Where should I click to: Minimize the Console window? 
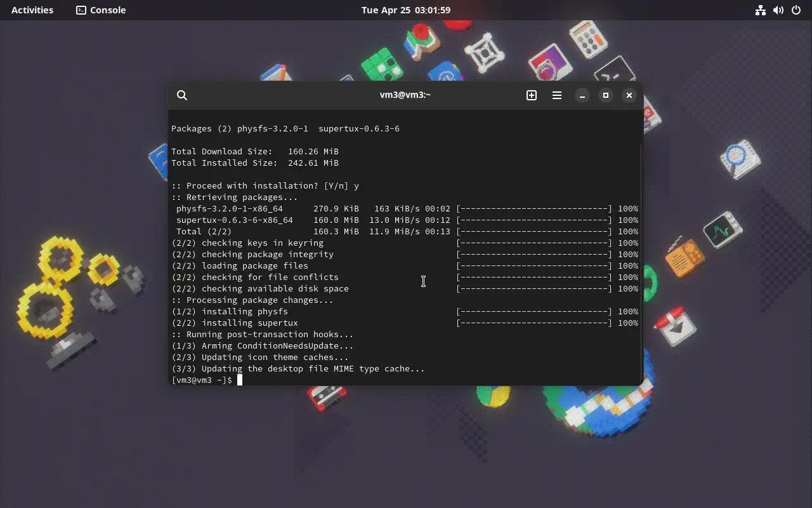tap(582, 95)
